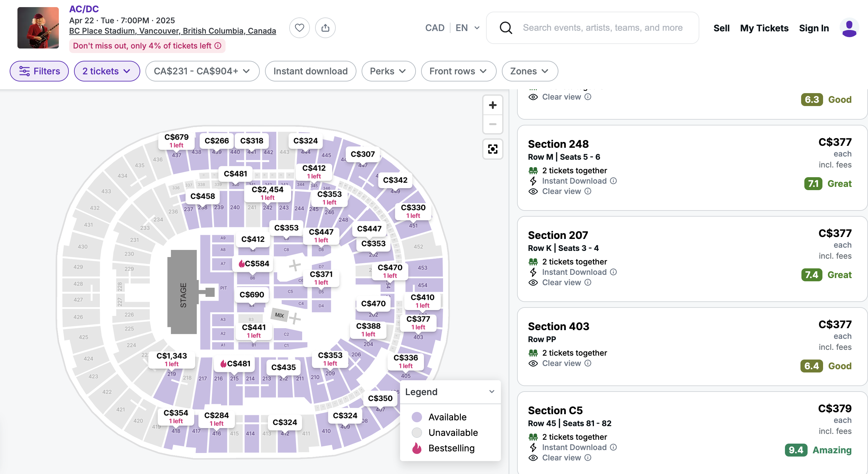Image resolution: width=868 pixels, height=474 pixels.
Task: Zoom into the map with the plus icon
Action: pyautogui.click(x=492, y=105)
